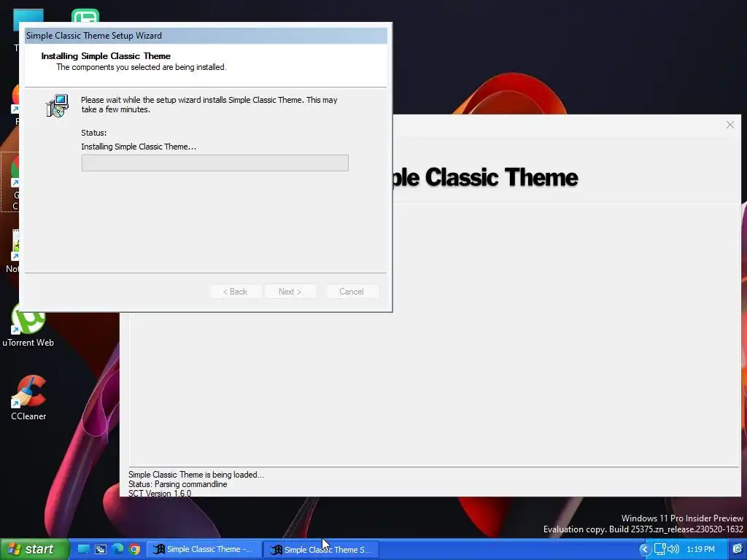
Task: Click the installer computer icon in the wizard
Action: point(57,105)
